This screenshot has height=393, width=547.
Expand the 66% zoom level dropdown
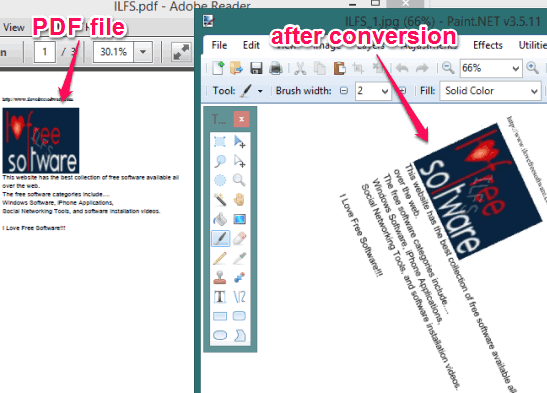point(515,68)
